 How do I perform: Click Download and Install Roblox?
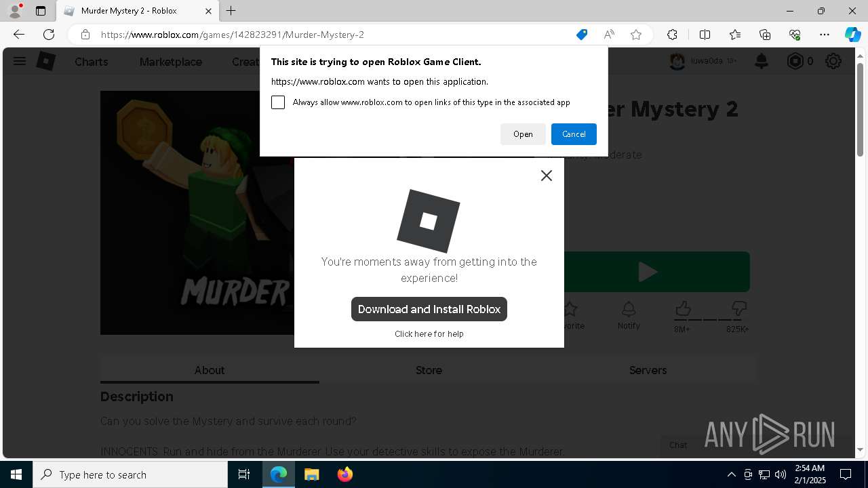point(429,309)
